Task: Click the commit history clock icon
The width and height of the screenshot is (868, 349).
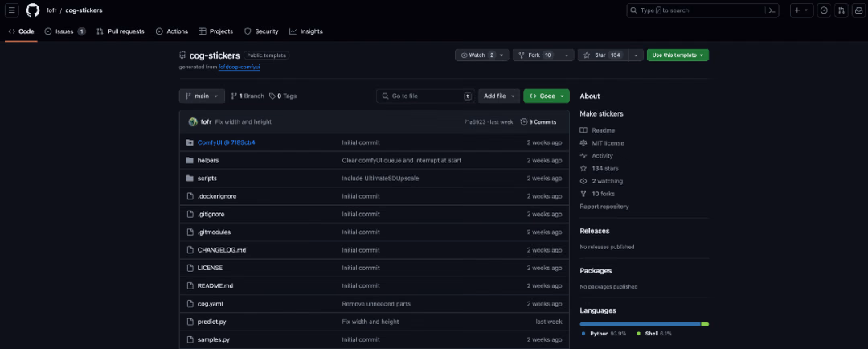Action: click(x=524, y=122)
